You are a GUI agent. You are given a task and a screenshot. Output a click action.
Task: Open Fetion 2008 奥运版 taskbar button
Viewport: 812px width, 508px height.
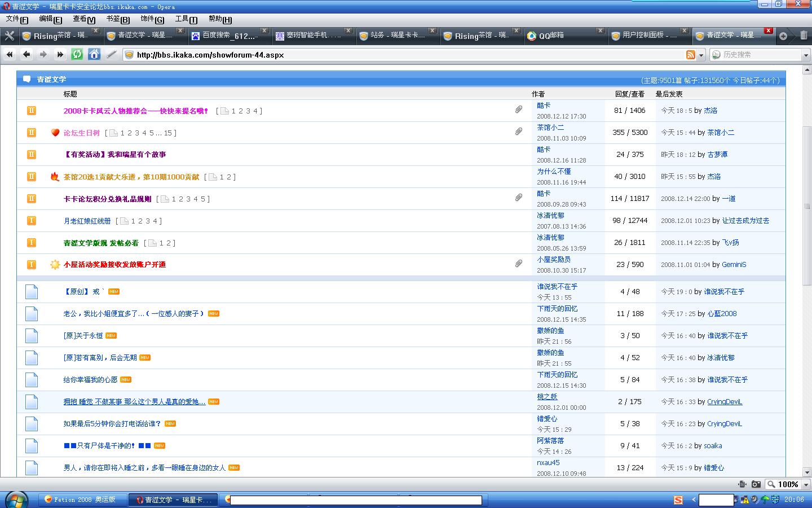point(83,500)
